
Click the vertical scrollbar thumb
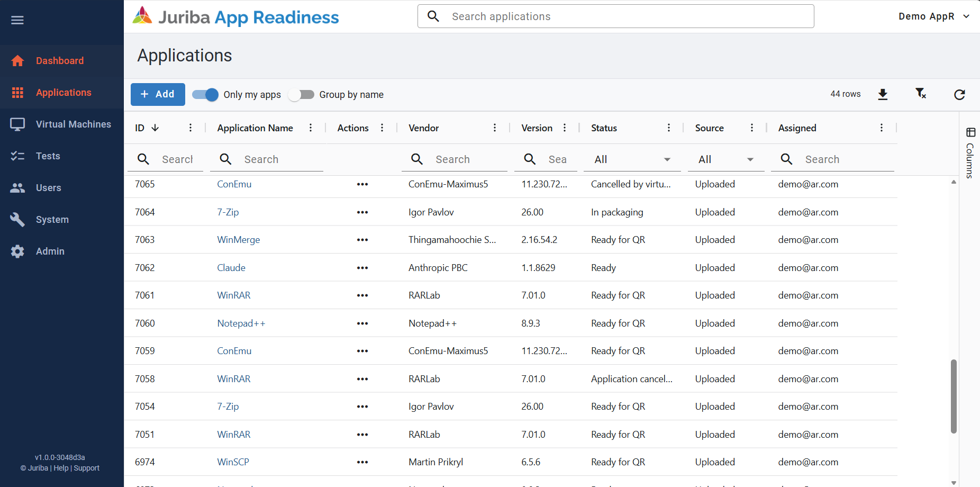click(954, 396)
